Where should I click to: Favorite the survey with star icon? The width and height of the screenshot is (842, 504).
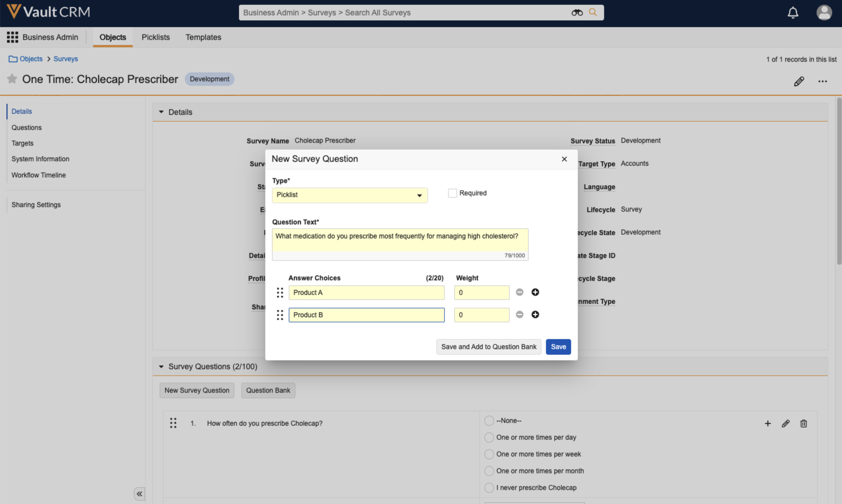pos(12,79)
